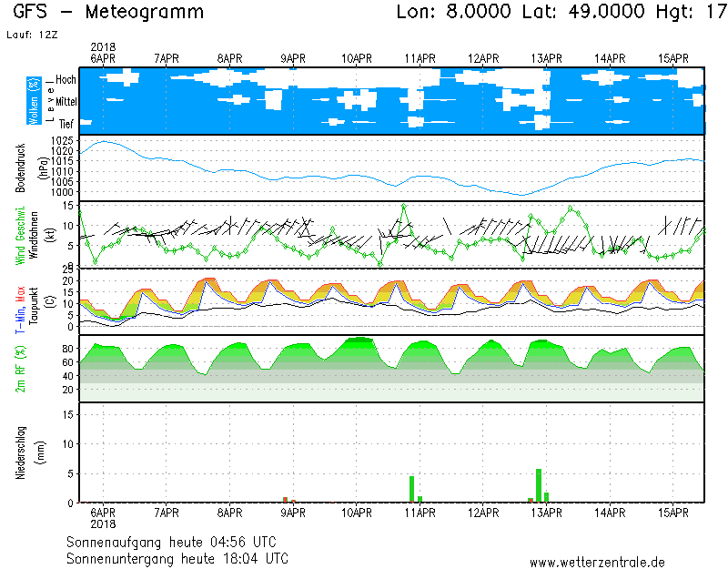Select the 13APR date label on bottom axis
This screenshot has width=728, height=569.
tap(547, 513)
